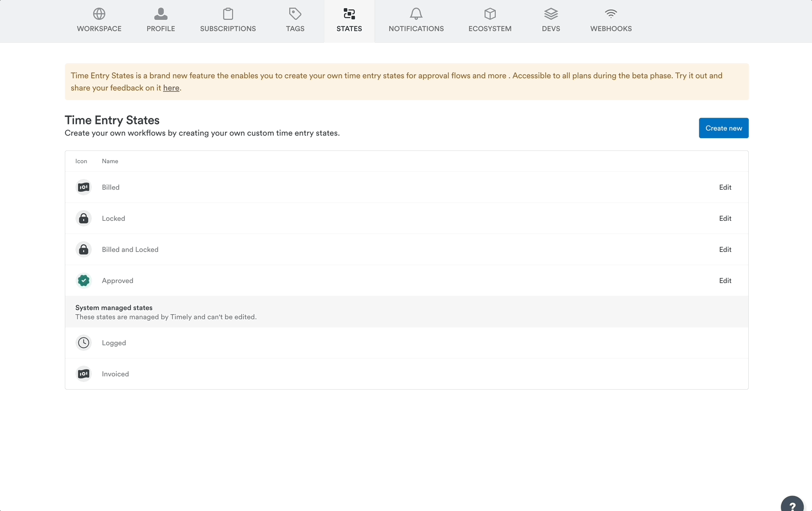Go to the Subscriptions tab
The height and width of the screenshot is (511, 812).
coord(228,21)
